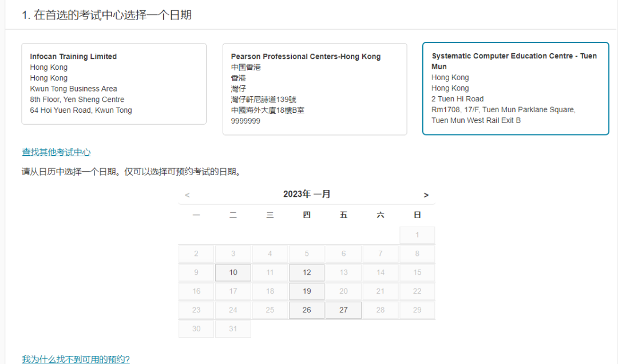Viewport: 618px width, 364px height.
Task: Click the 2 Tuen Hi Road address line
Action: coord(457,99)
